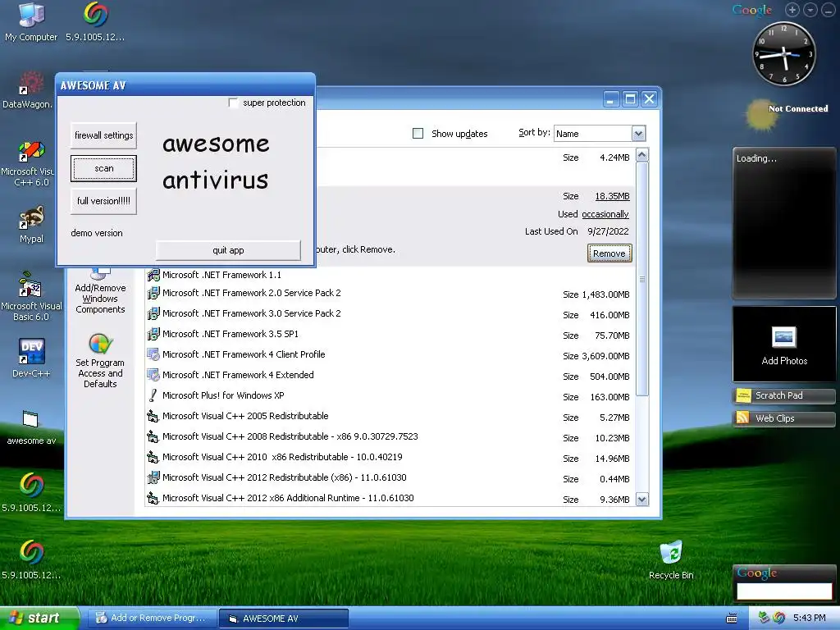Screen dimensions: 840x630
Task: Maximize the Add or Remove Programs window
Action: [630, 98]
